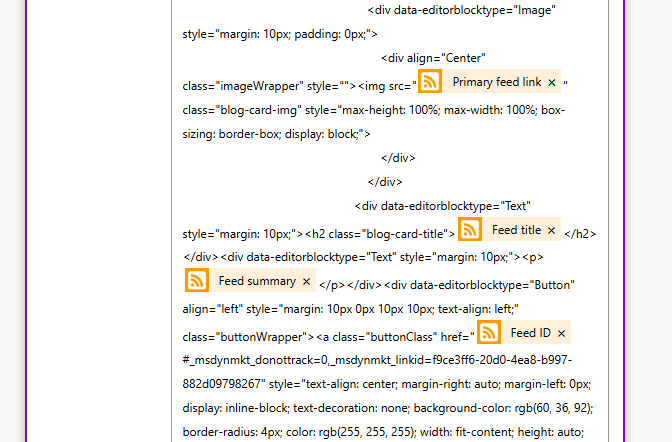Click the RSS icon beside Feed summary

pos(197,281)
